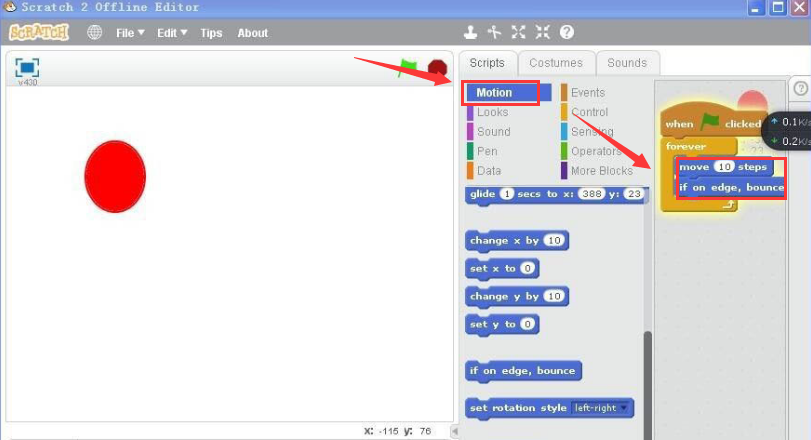
Task: Click the Scratch cat title bar icon
Action: click(x=9, y=6)
